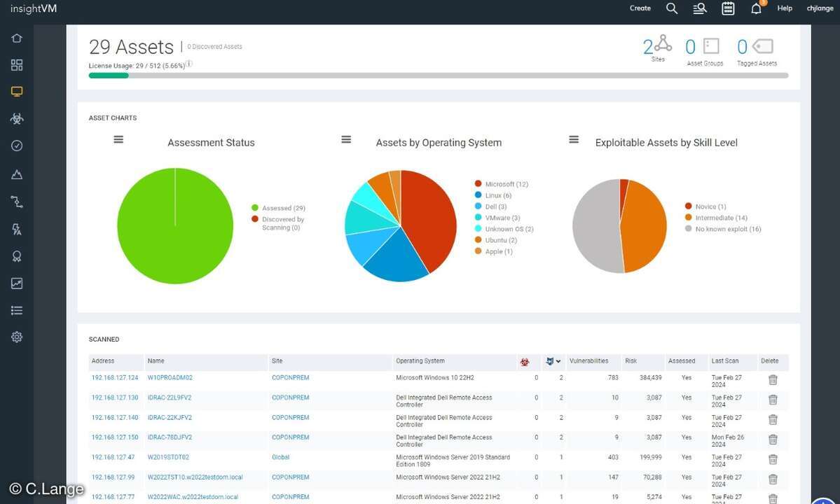
Task: Open the Help menu
Action: (x=785, y=8)
